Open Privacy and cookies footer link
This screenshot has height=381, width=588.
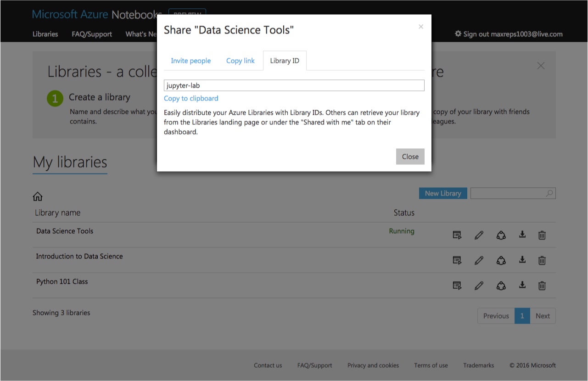[373, 365]
